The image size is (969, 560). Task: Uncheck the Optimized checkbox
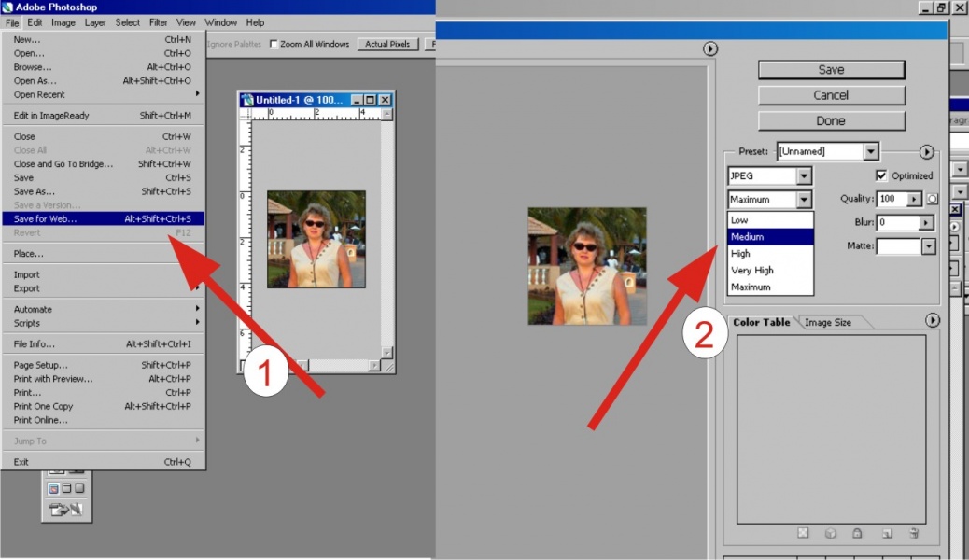click(881, 175)
